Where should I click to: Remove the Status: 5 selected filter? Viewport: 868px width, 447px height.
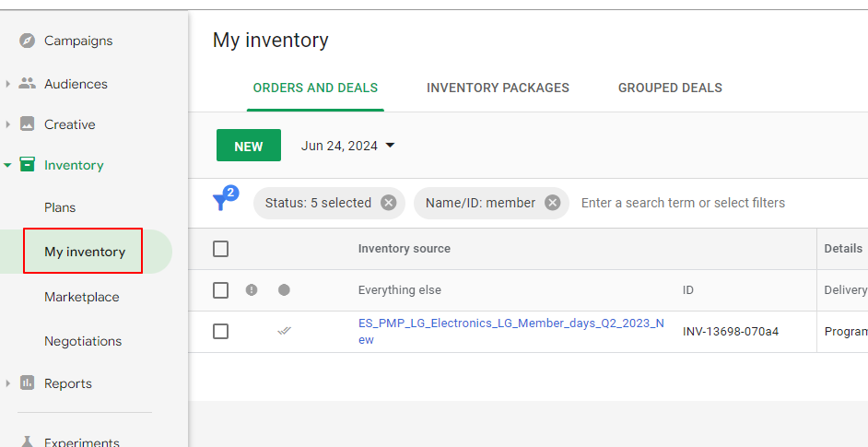(389, 203)
